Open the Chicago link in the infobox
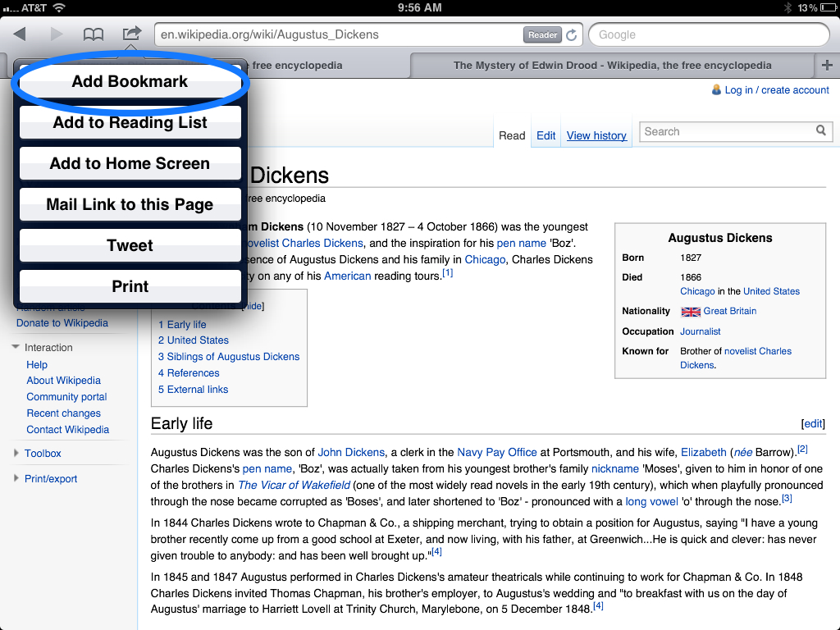The image size is (840, 630). (697, 291)
